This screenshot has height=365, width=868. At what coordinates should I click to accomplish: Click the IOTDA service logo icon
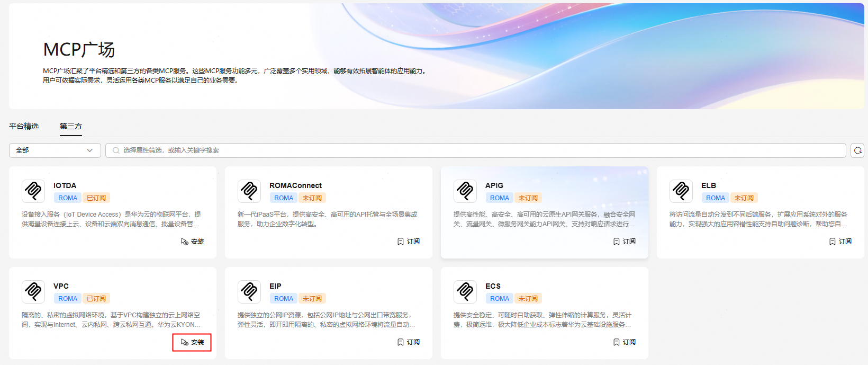(x=33, y=191)
